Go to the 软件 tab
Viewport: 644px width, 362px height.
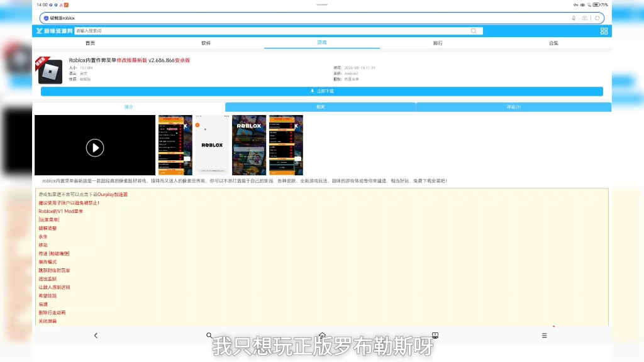[x=206, y=43]
